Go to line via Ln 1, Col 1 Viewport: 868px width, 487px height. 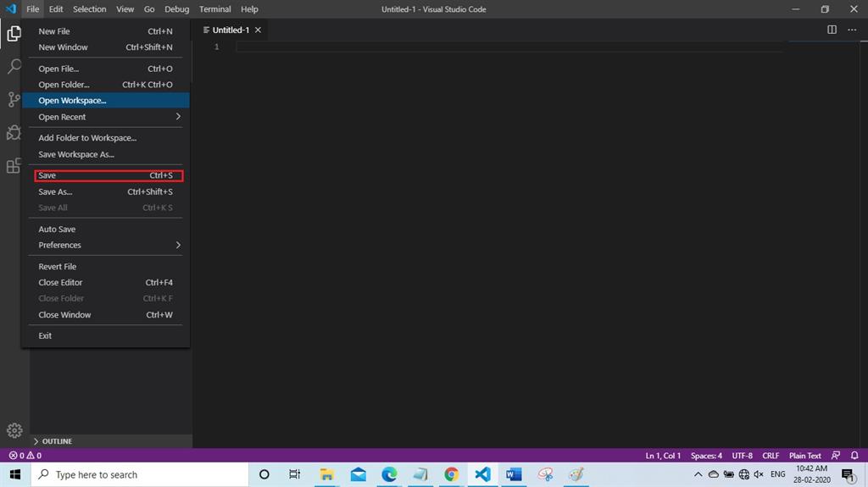tap(663, 456)
